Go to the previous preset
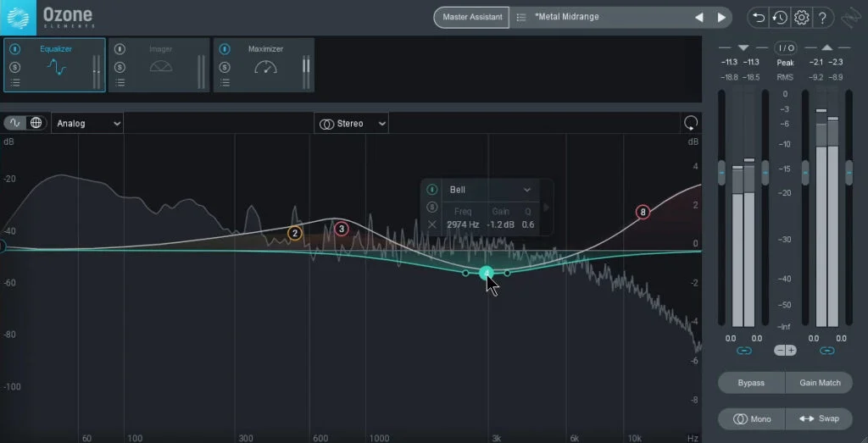Viewport: 868px width, 443px height. [x=699, y=17]
